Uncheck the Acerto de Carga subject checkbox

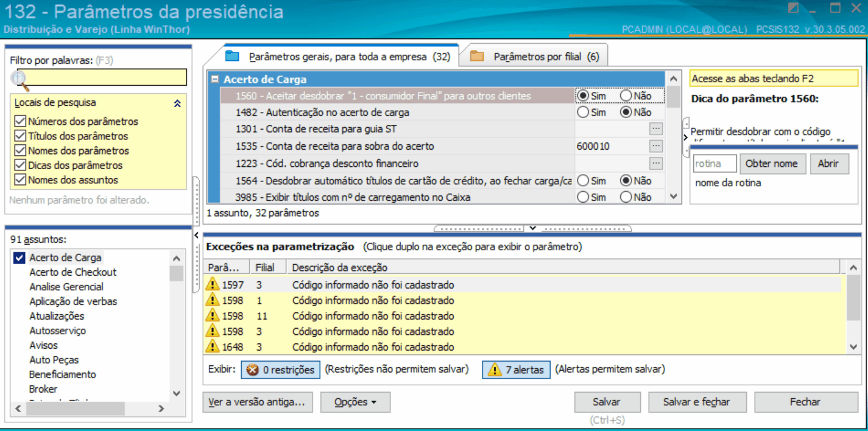pyautogui.click(x=19, y=258)
